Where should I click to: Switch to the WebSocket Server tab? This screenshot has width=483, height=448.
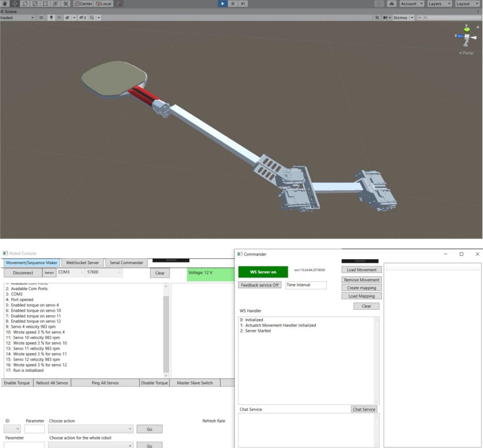coord(82,263)
